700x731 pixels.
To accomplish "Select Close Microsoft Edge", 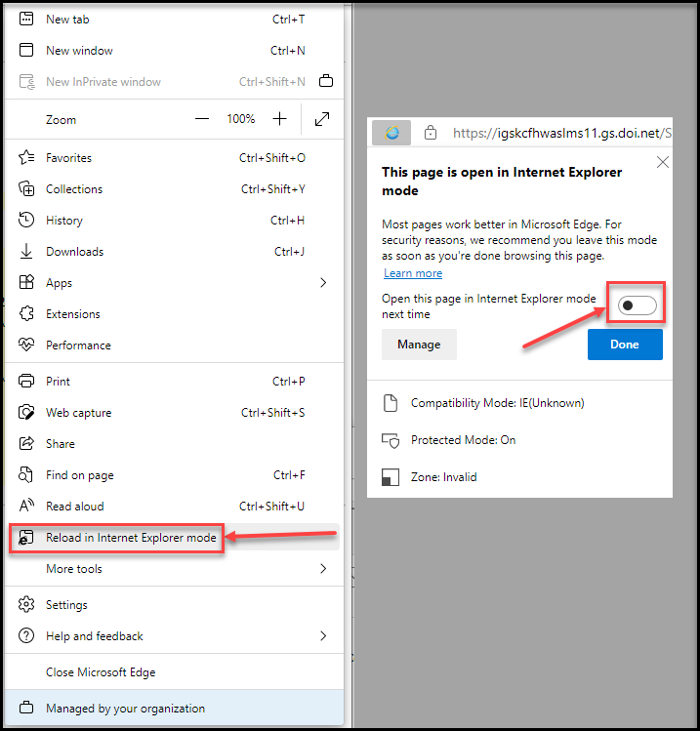I will pos(174,671).
